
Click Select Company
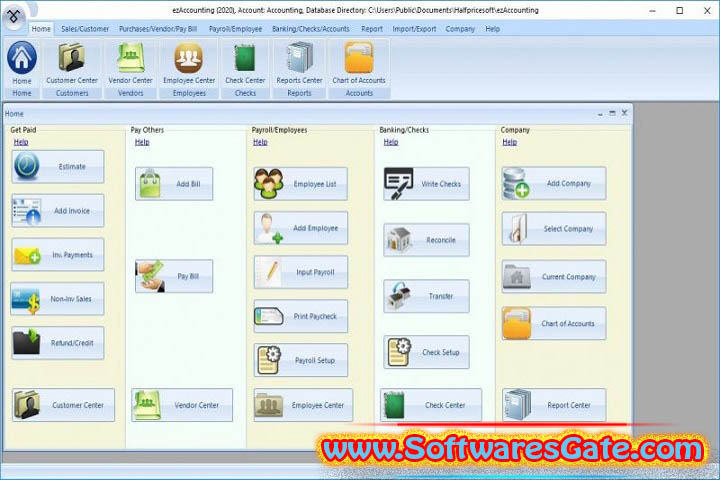click(x=554, y=229)
